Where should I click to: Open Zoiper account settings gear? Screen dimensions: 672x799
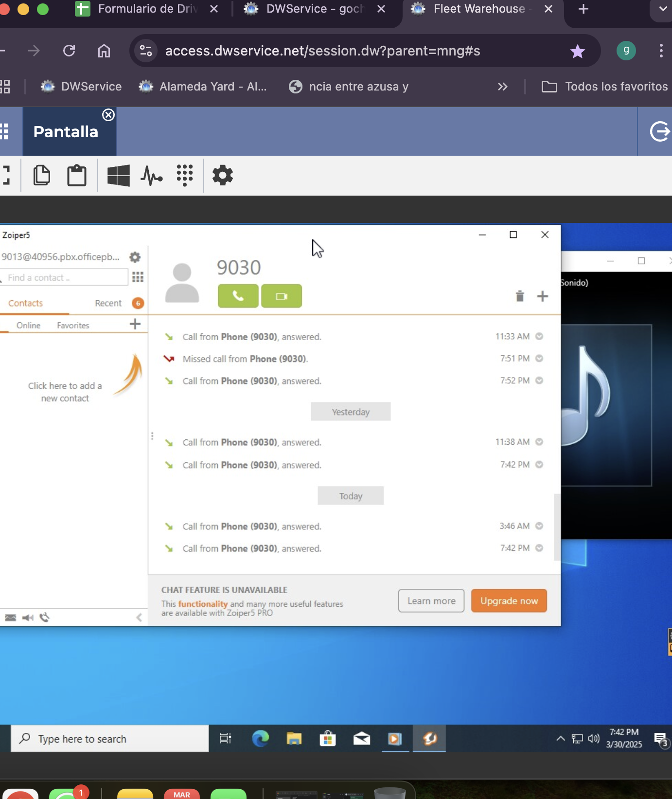point(135,257)
